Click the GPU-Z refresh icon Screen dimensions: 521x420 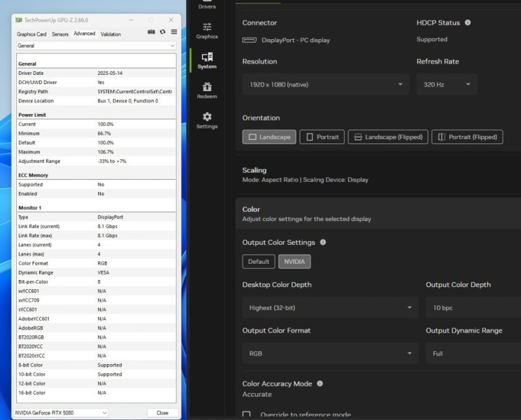coord(162,32)
